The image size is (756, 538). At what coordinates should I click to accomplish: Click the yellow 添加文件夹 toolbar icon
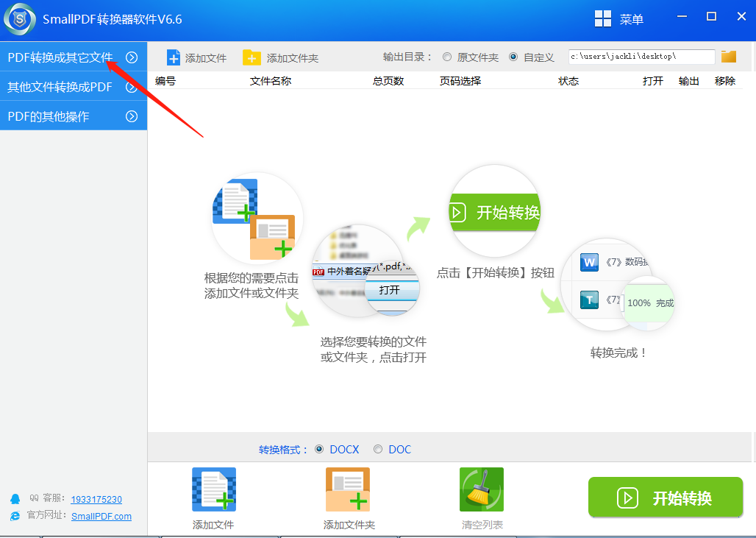coord(253,57)
